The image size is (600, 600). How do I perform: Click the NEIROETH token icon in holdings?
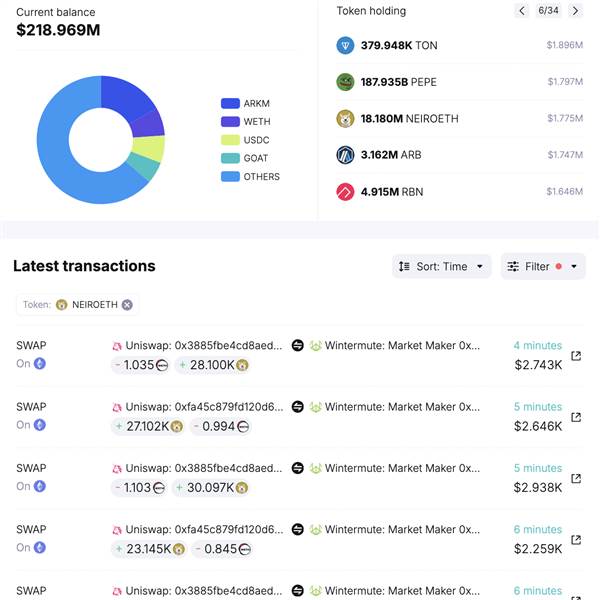pos(345,119)
